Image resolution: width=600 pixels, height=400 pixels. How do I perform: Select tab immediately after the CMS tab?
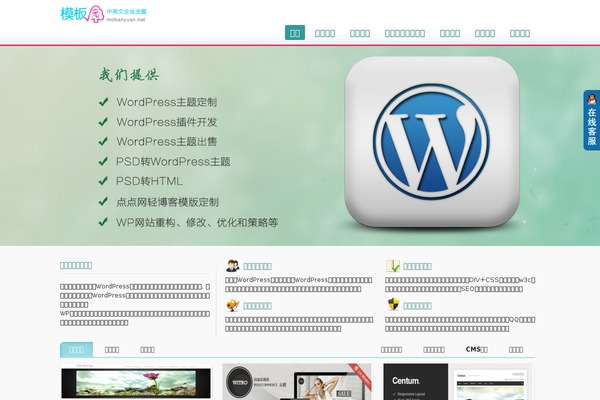click(x=516, y=349)
